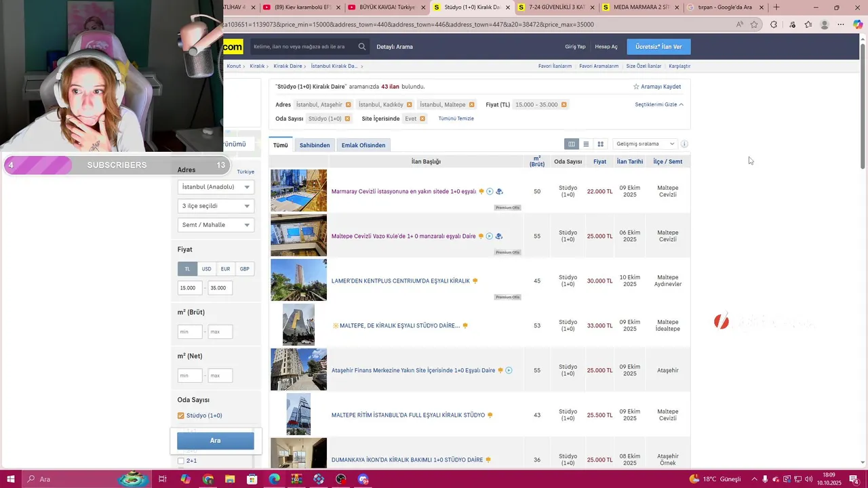Open browser Favorites list icon
This screenshot has width=868, height=488.
click(x=808, y=24)
